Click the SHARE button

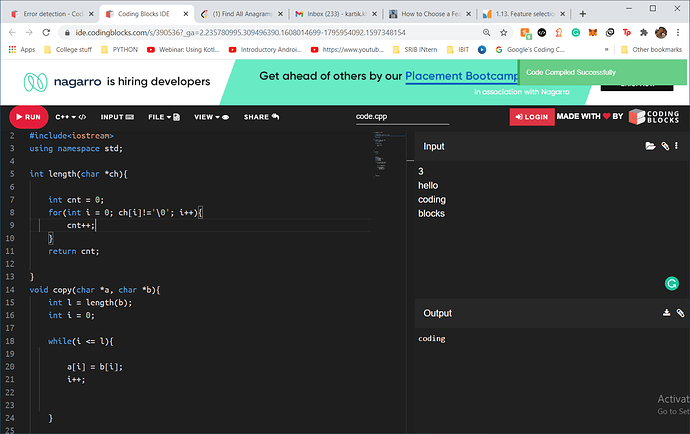tap(261, 117)
